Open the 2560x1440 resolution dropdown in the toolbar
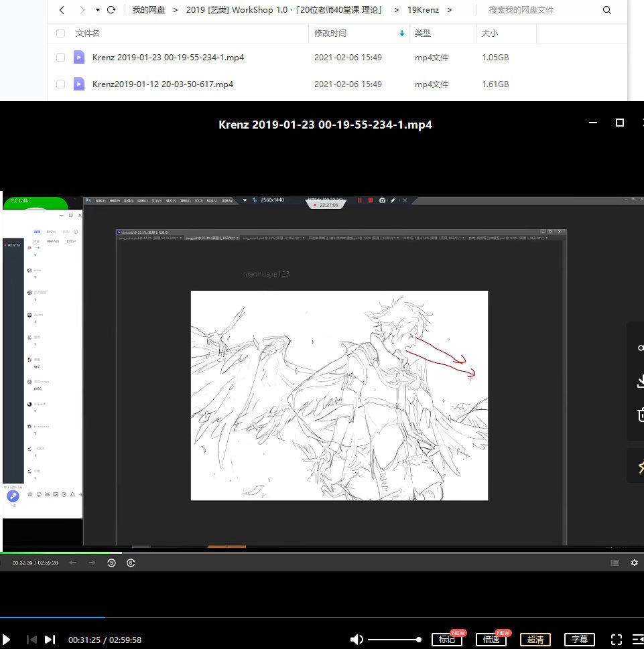Viewport: 644px width, 649px height. (x=273, y=200)
